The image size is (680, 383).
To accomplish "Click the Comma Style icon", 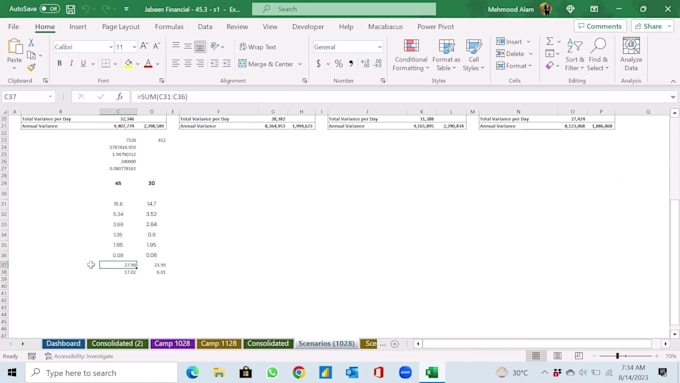I will click(x=351, y=64).
